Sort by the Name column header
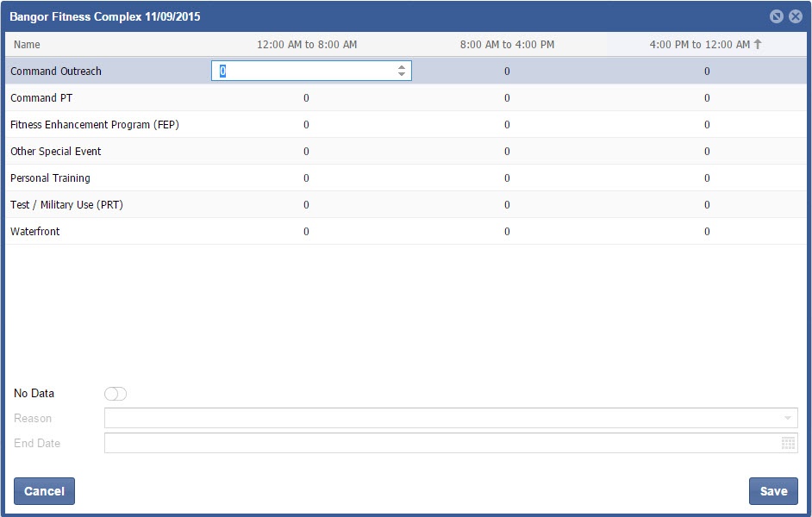This screenshot has width=812, height=517. (26, 45)
